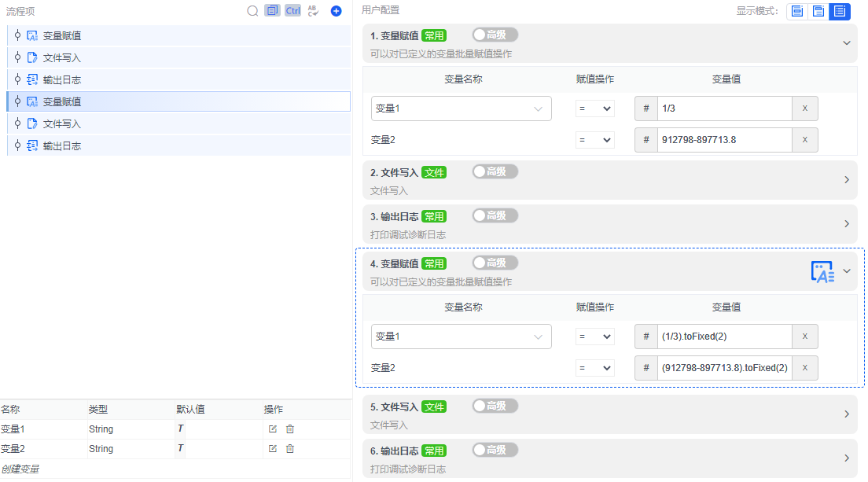Toggle 高级 on step 6 输出日志
The width and height of the screenshot is (868, 482).
tap(495, 450)
